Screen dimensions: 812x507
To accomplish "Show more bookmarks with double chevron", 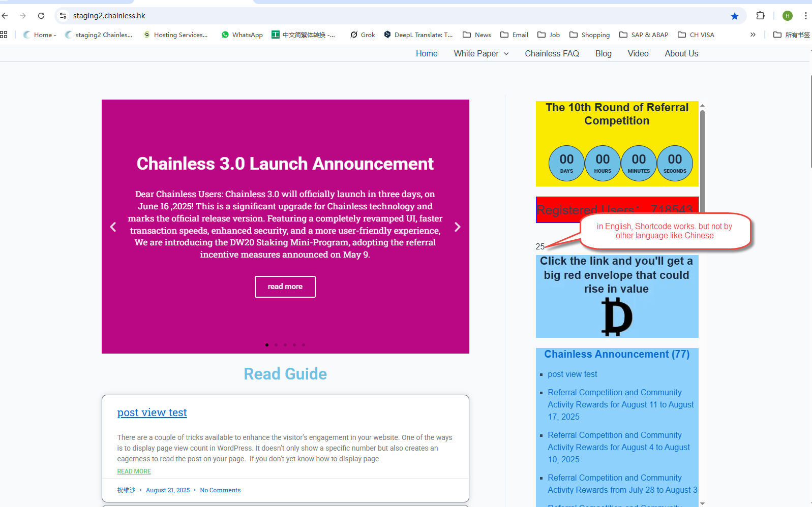I will (x=753, y=35).
